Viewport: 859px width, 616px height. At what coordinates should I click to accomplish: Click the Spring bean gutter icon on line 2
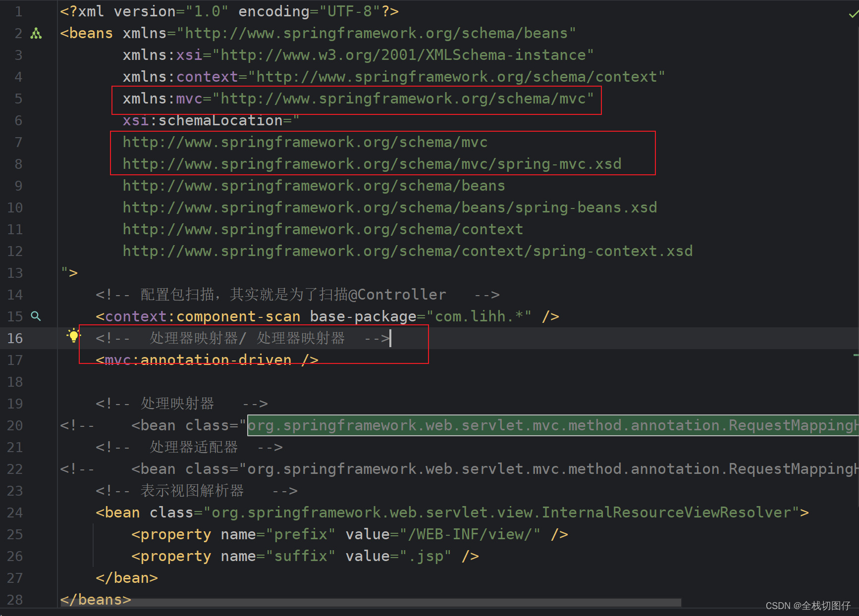[36, 33]
